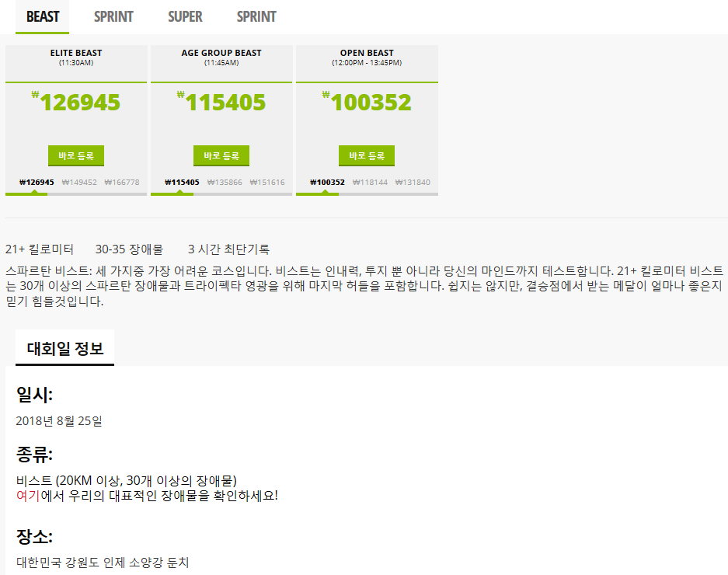Click 바로 등록 under Age Group Beast

pos(221,155)
